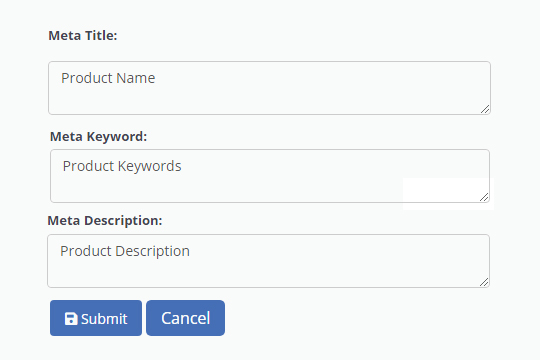Click the "Product Description" placeholder text
Viewport: 540px width, 360px height.
tap(125, 251)
